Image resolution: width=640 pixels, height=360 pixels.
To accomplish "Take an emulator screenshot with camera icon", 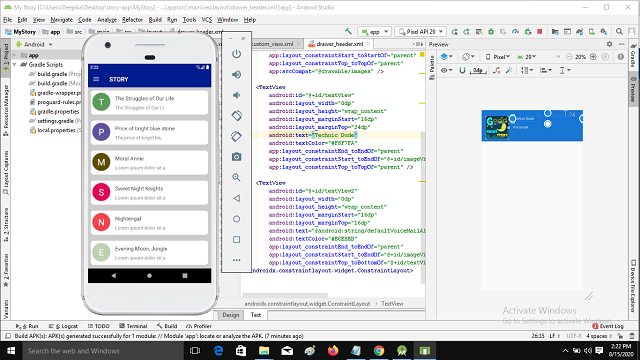I will pyautogui.click(x=236, y=157).
